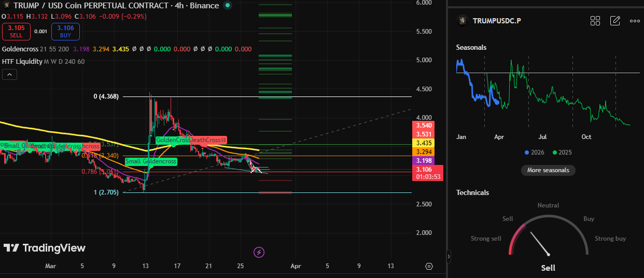Image resolution: width=644 pixels, height=278 pixels.
Task: Open the More seasonals button
Action: pos(548,170)
